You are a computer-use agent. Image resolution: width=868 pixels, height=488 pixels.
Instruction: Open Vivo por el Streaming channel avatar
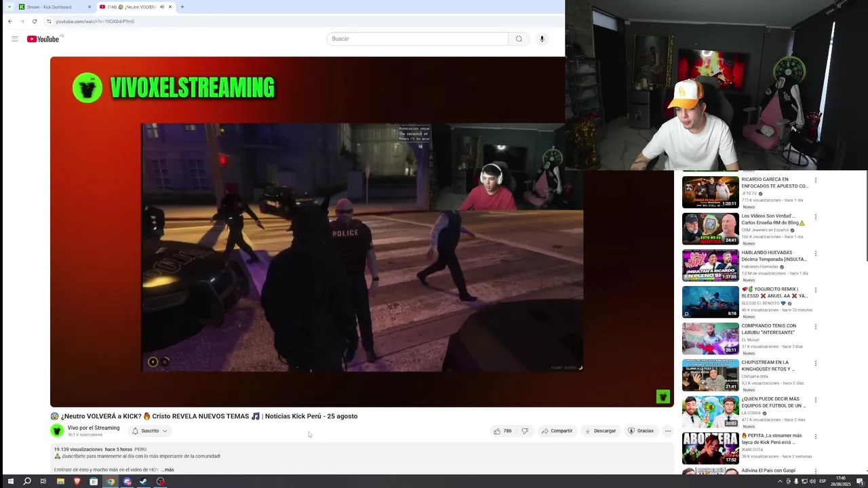pyautogui.click(x=57, y=430)
